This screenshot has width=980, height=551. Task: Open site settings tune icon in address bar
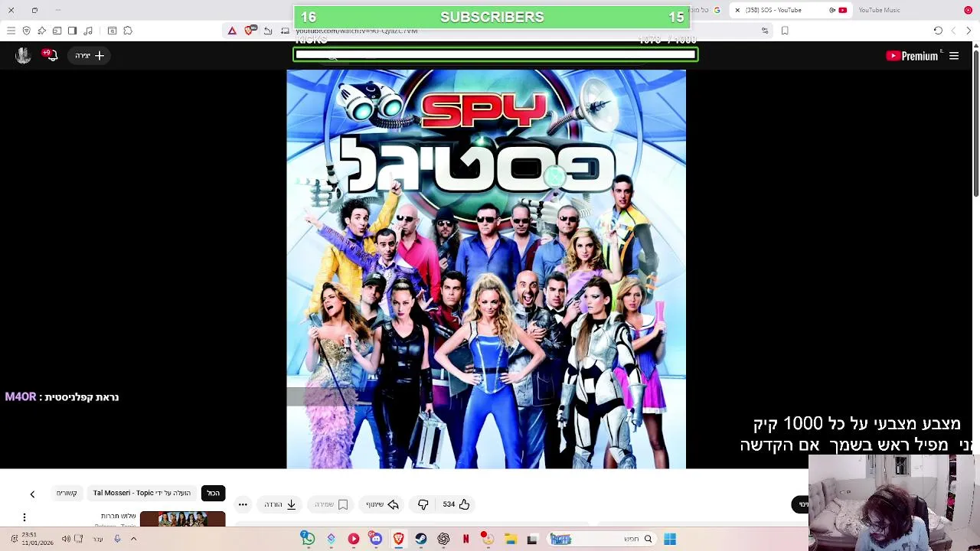765,31
